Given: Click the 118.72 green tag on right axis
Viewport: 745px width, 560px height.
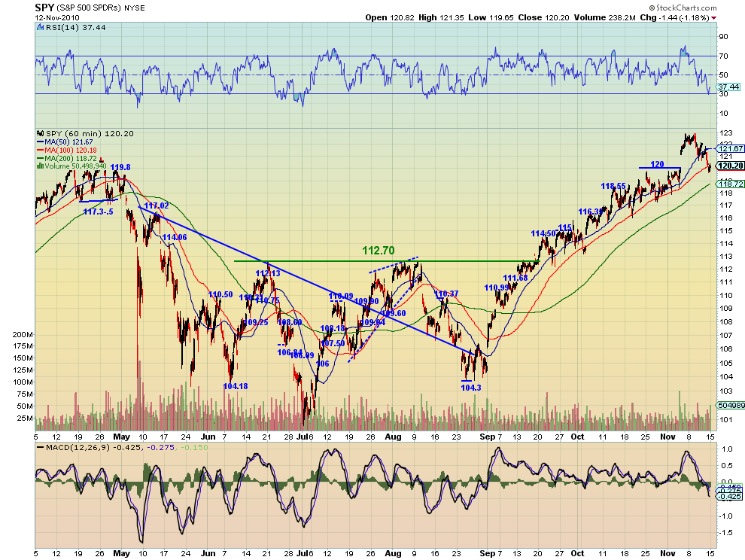Looking at the screenshot, I should point(731,184).
